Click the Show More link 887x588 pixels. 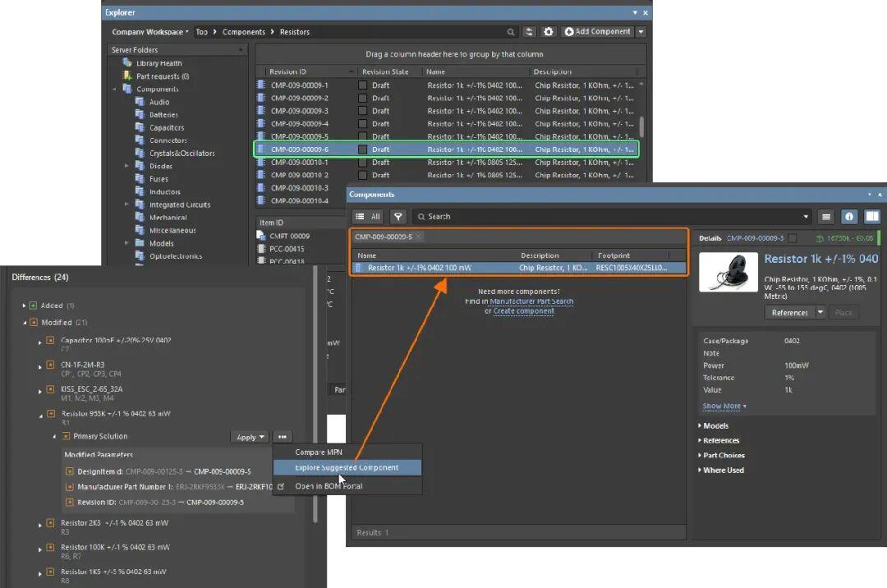click(x=724, y=406)
